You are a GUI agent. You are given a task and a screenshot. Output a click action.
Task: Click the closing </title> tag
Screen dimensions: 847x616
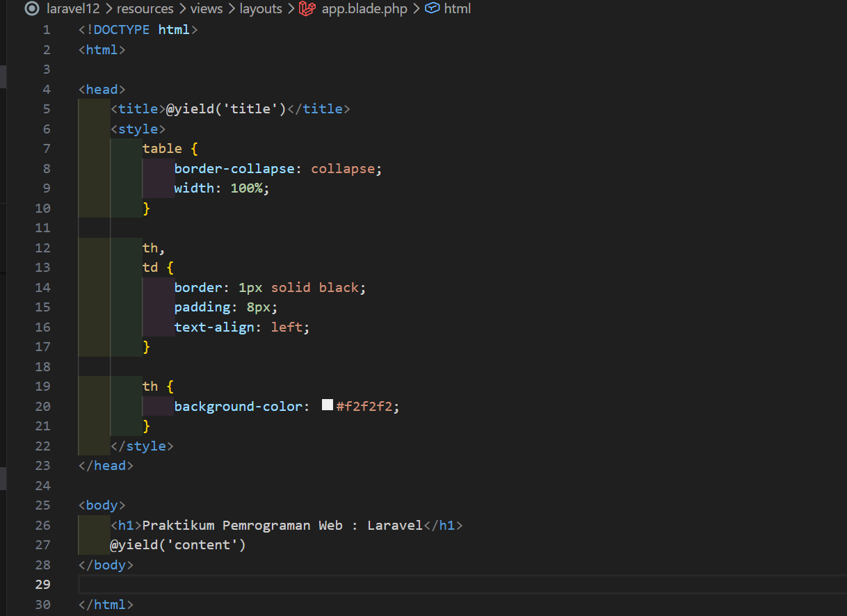click(x=318, y=109)
